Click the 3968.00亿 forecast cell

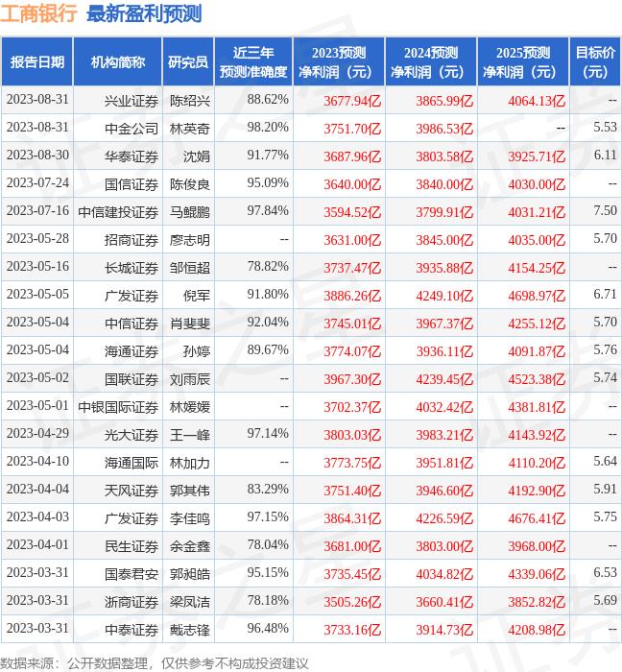pos(537,546)
